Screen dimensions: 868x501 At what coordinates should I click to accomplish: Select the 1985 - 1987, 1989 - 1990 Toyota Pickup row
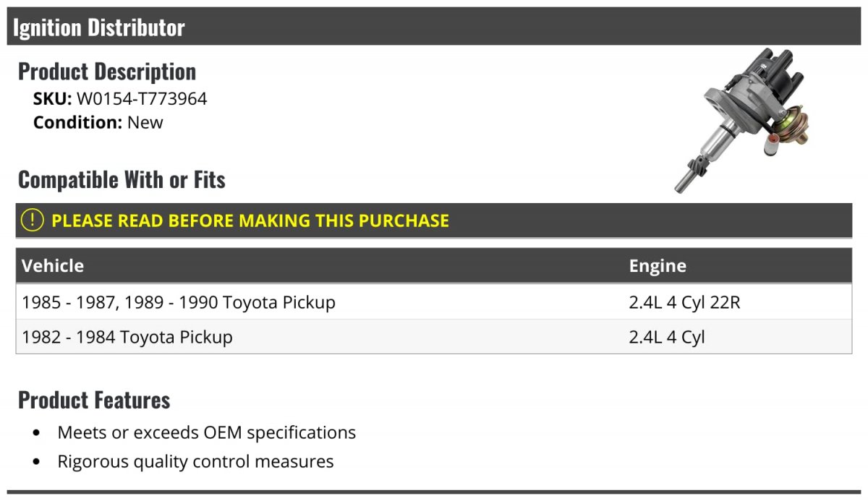(434, 301)
